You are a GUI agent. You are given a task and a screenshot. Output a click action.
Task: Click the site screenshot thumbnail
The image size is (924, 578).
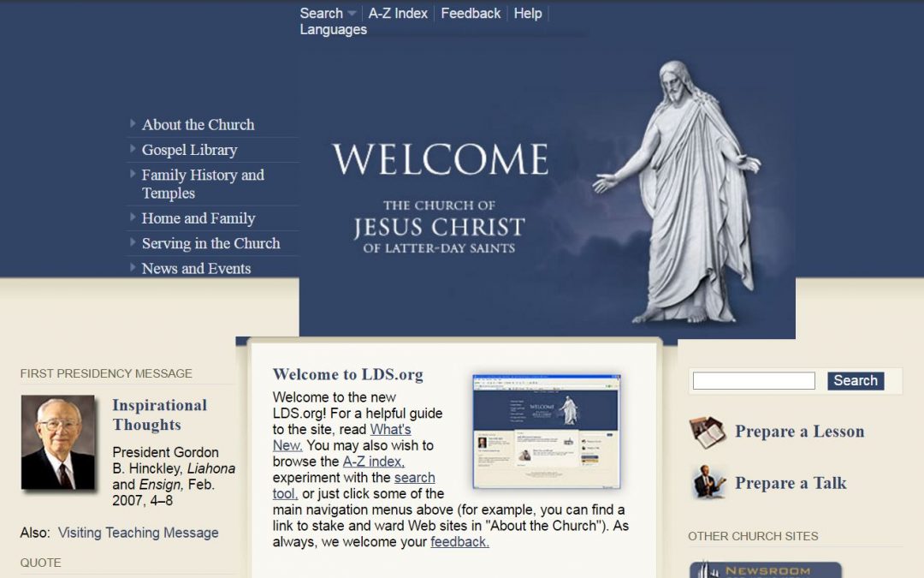[x=546, y=431]
